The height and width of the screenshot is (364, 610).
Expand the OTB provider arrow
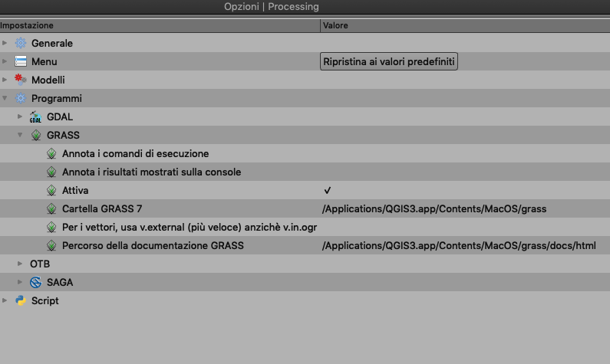point(20,264)
